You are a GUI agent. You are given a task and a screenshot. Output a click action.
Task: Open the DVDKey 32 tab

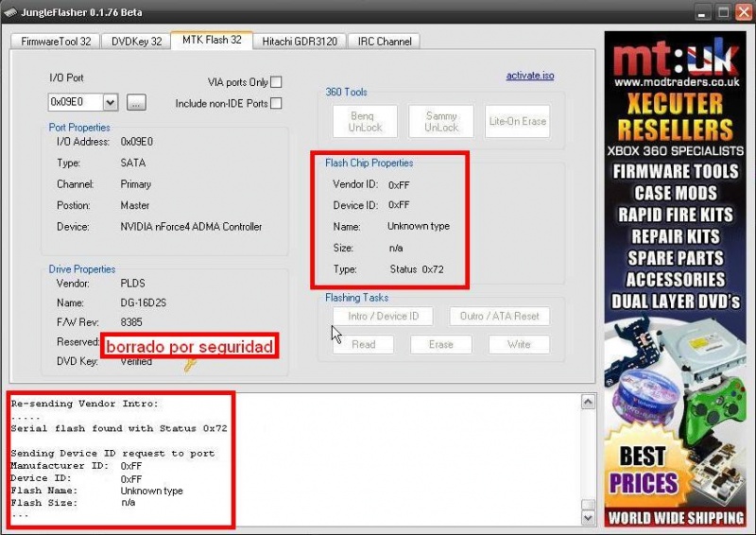point(136,42)
